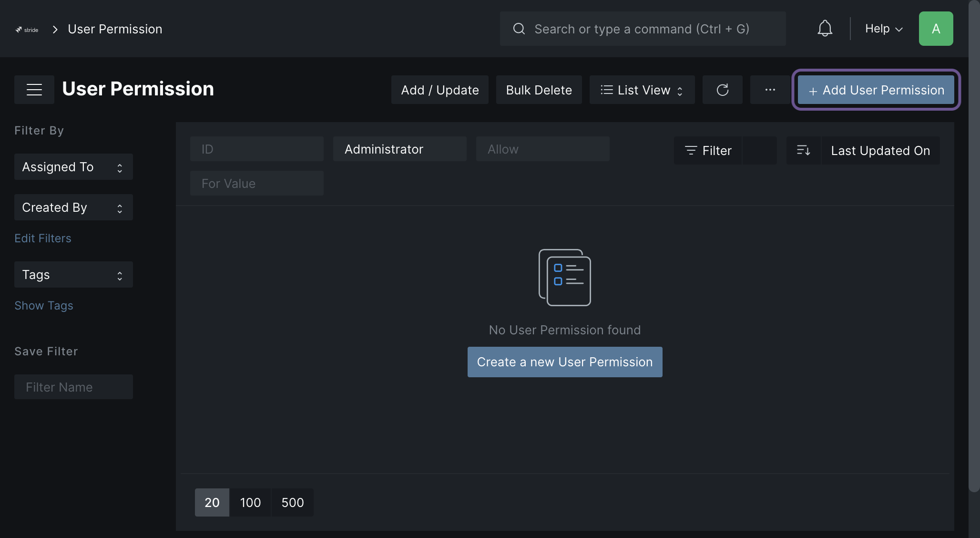Screen dimensions: 980x538
Task: Click the search magnifier icon
Action: pos(519,29)
